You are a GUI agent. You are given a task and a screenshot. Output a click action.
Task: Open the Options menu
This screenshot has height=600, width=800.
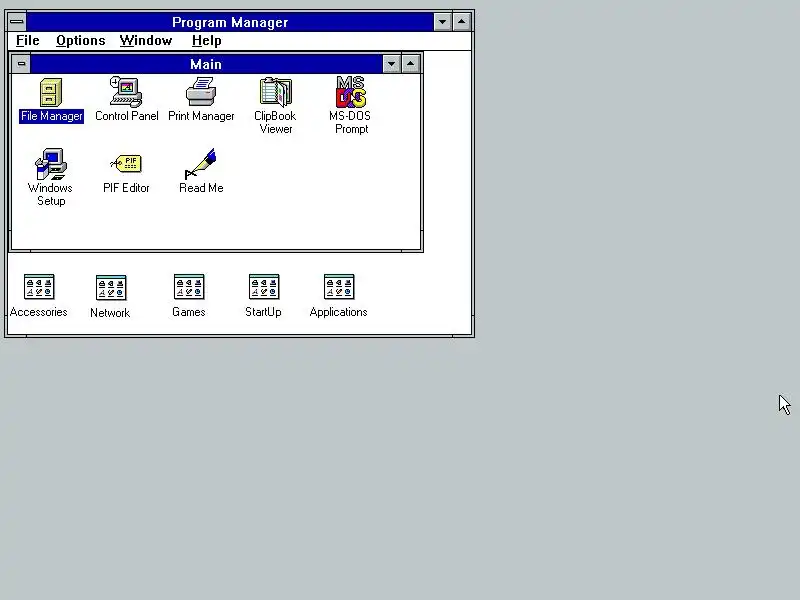coord(81,41)
